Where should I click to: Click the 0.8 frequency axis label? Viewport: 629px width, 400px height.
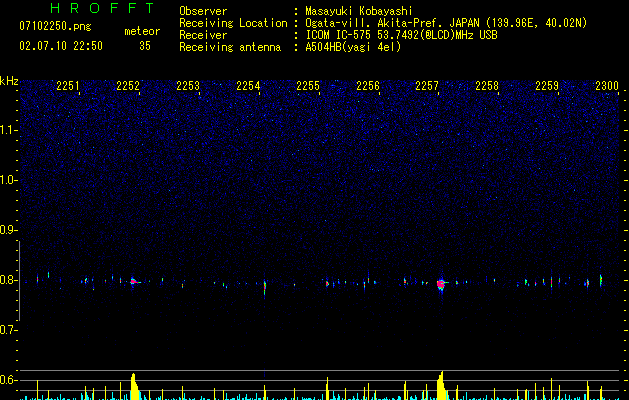point(8,280)
